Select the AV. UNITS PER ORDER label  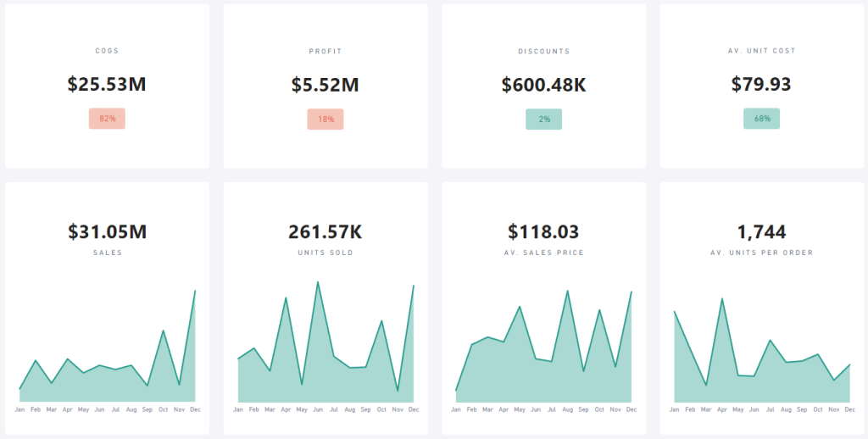pos(762,253)
